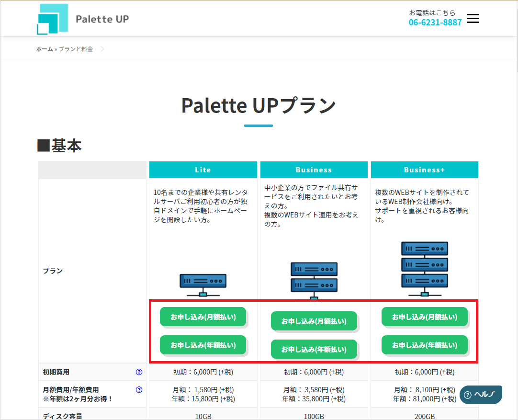
Task: Click the ※年額は2ヶ月分お得！ note
Action: pos(78,399)
